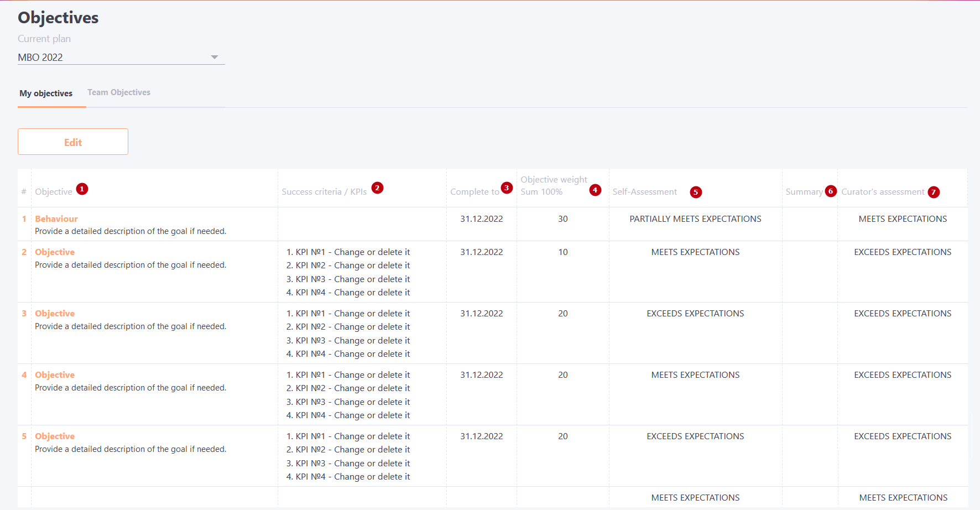Click weight value 10 in row 2
This screenshot has height=510, width=980.
click(563, 252)
